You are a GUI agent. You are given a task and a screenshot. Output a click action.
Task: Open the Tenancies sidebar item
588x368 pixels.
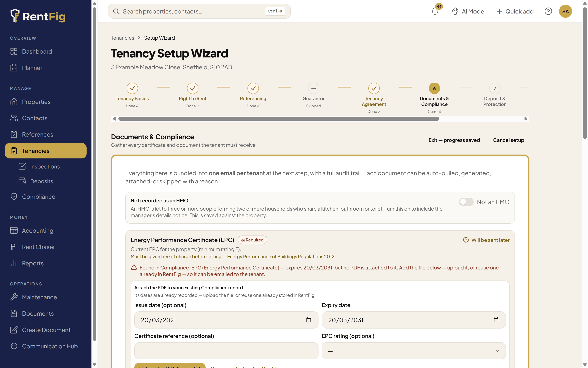click(x=46, y=151)
